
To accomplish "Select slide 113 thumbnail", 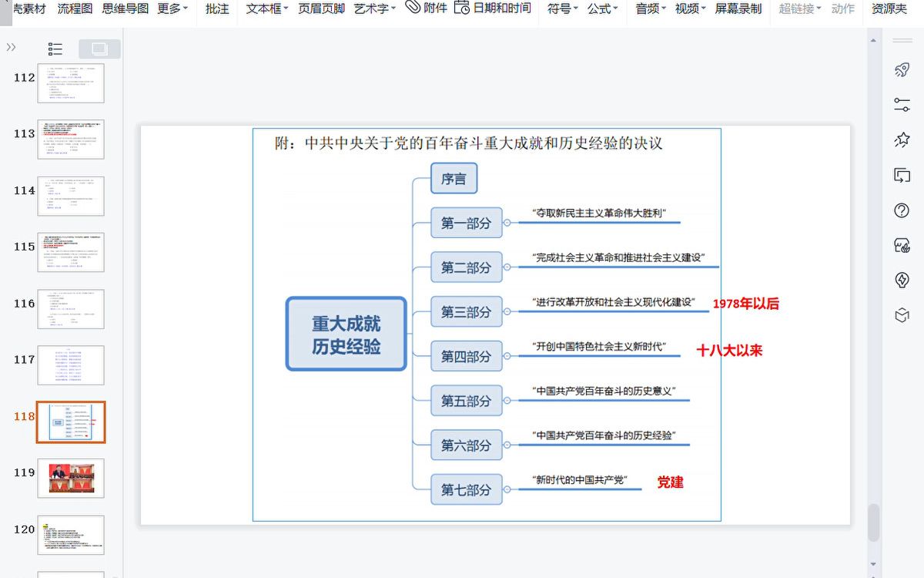I will coord(71,139).
